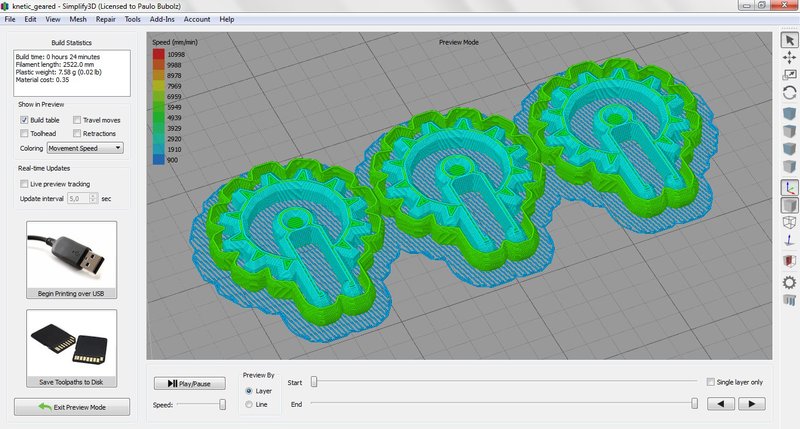This screenshot has height=429, width=800.
Task: Click the Update interval spinner arrows
Action: pyautogui.click(x=93, y=198)
